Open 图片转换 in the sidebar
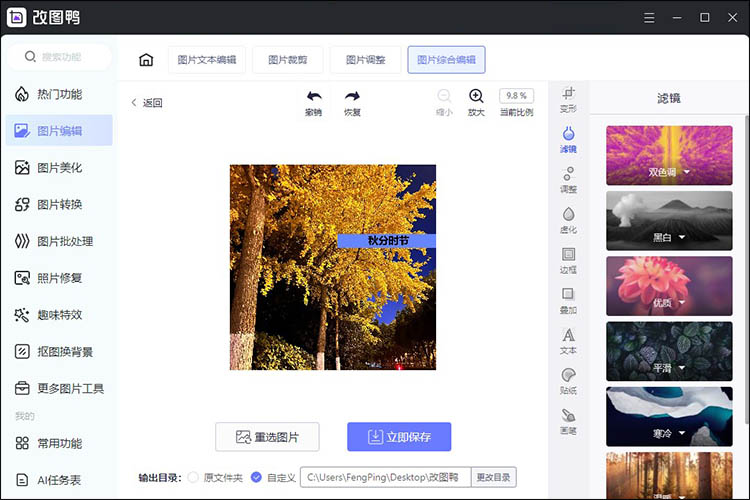750x500 pixels. point(59,204)
